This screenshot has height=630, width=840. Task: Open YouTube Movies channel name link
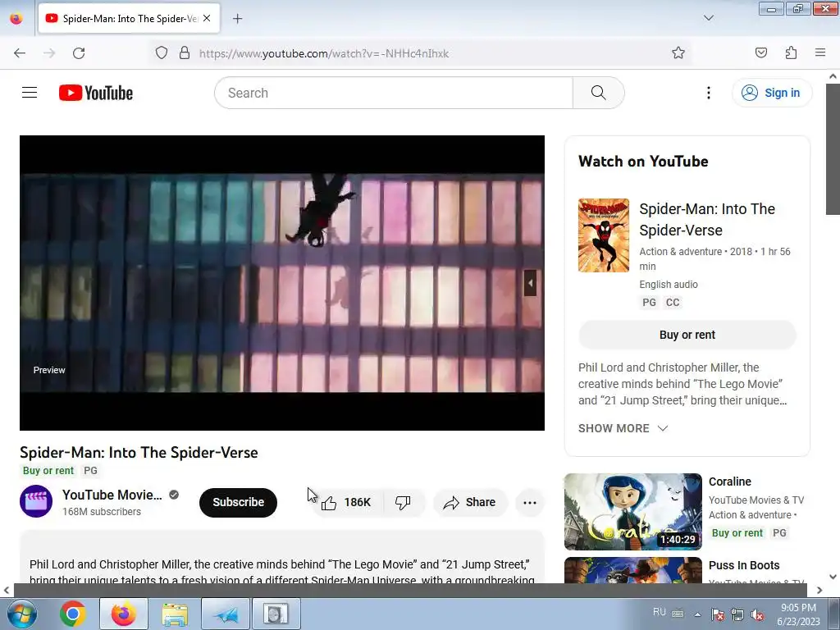tap(112, 495)
